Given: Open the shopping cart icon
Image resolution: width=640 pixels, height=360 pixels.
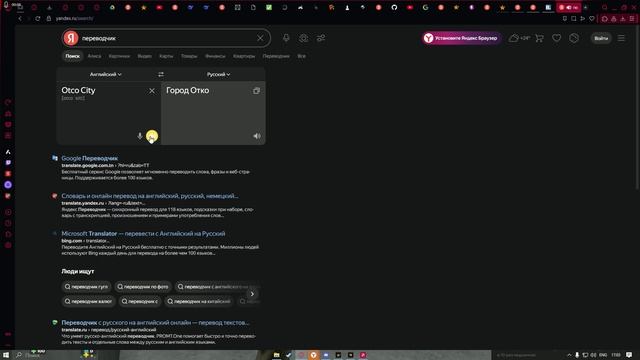Looking at the screenshot, I should (x=539, y=38).
